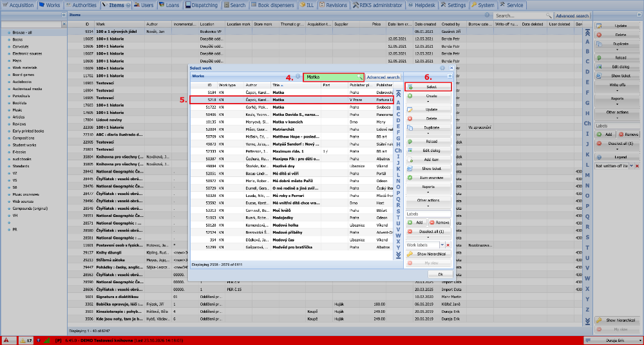Click Reload button in Items right panel

point(618,57)
